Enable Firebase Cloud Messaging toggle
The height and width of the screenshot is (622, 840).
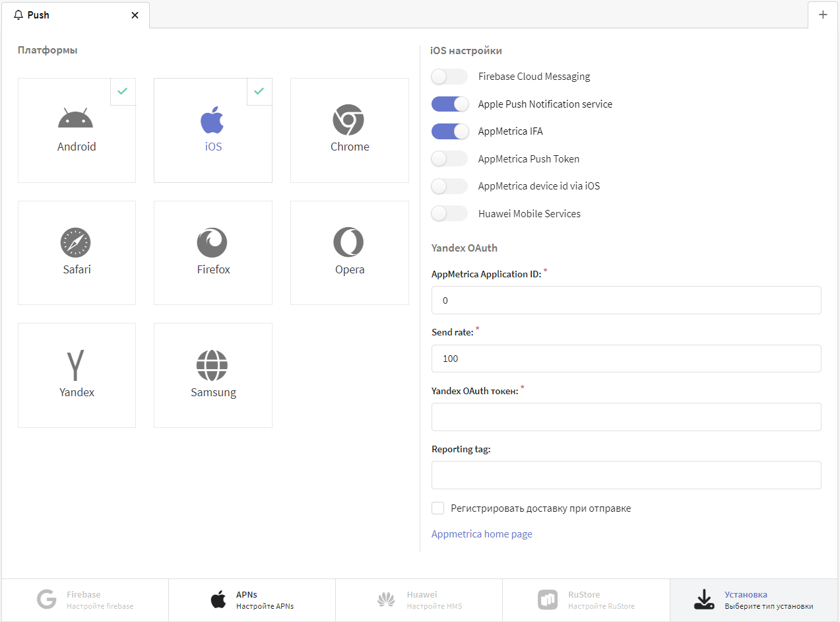(449, 77)
